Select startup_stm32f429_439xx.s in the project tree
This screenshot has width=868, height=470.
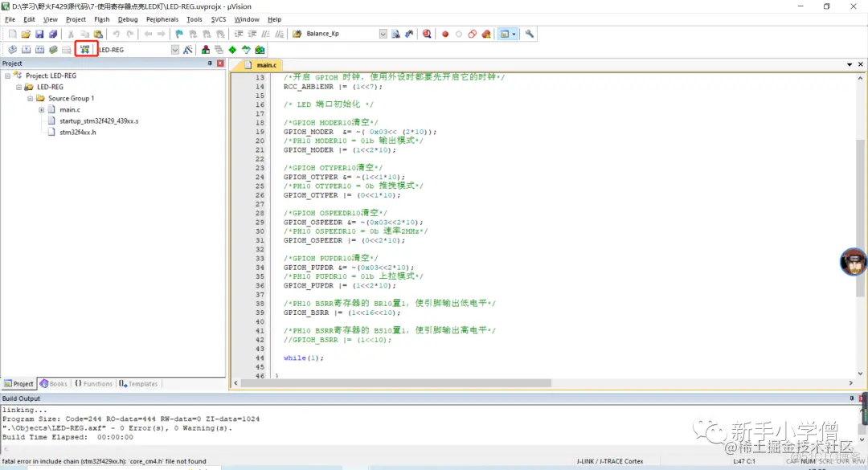pos(99,121)
